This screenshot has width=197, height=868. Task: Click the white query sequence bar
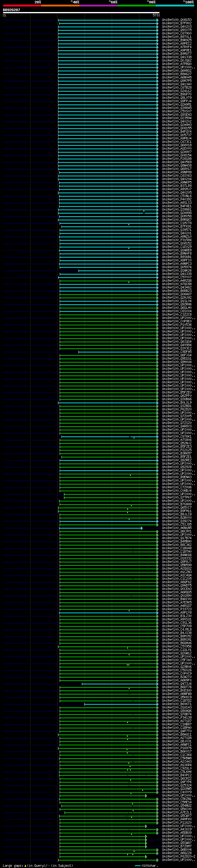[x=81, y=12]
